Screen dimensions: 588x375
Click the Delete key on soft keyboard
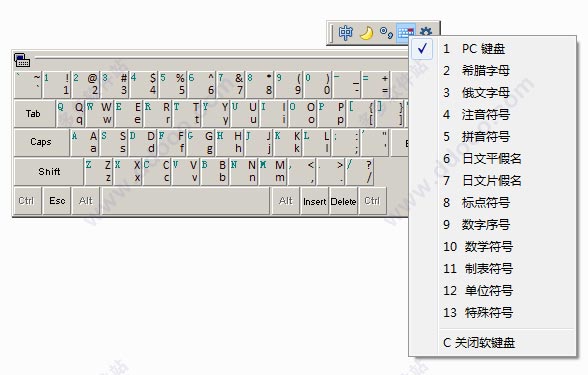tap(343, 201)
